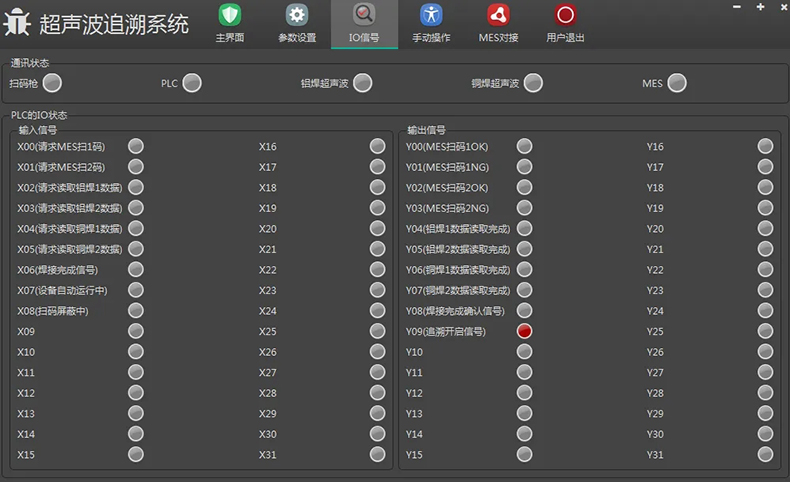Open the 主界面 shield icon
Image resolution: width=790 pixels, height=482 pixels.
pyautogui.click(x=230, y=16)
